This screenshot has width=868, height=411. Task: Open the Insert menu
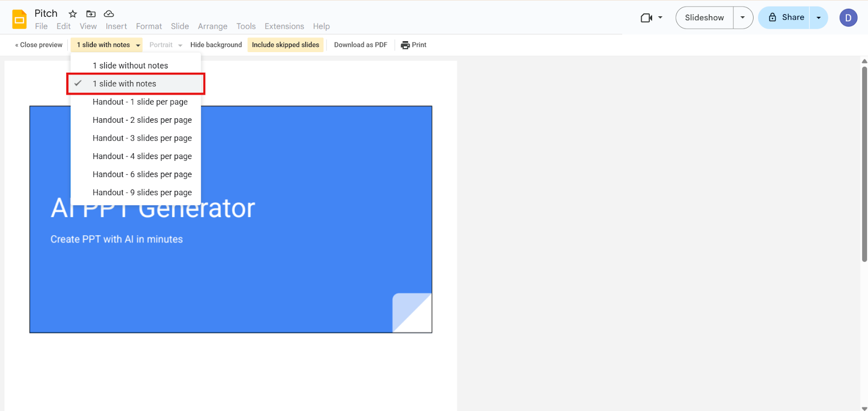coord(116,26)
